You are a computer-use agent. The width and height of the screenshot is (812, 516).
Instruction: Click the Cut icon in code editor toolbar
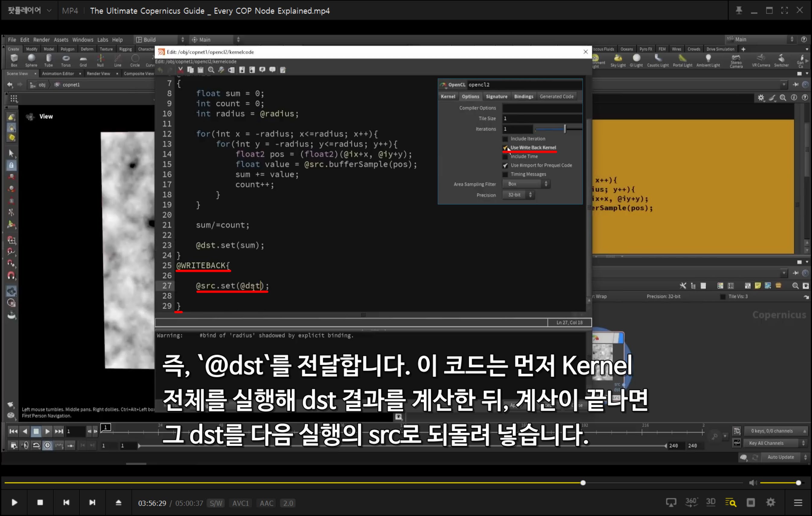[x=180, y=70]
